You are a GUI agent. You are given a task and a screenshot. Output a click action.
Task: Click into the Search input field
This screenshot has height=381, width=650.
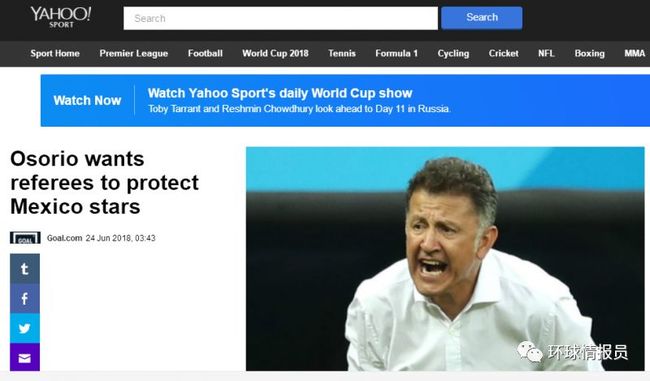click(280, 18)
